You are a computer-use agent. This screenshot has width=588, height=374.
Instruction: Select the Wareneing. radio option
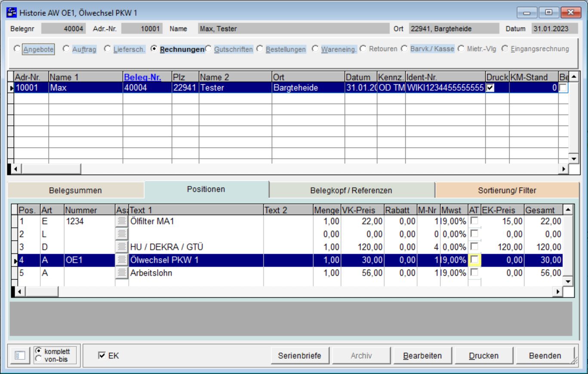[x=315, y=49]
